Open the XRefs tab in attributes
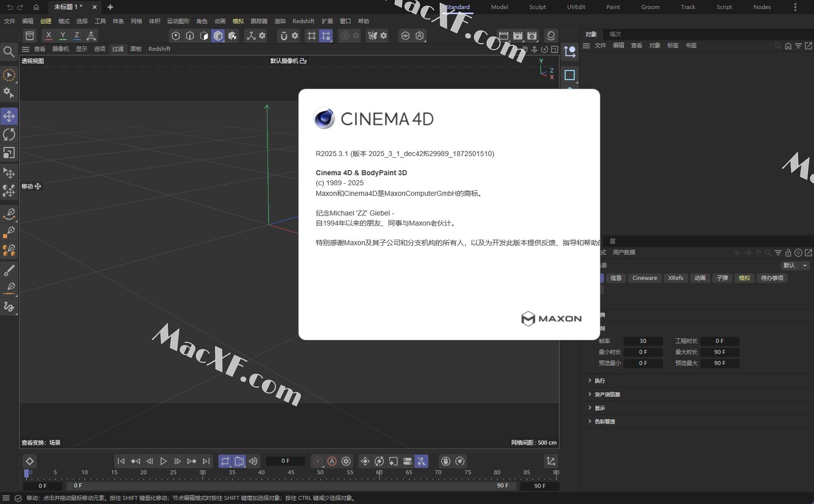 click(675, 278)
